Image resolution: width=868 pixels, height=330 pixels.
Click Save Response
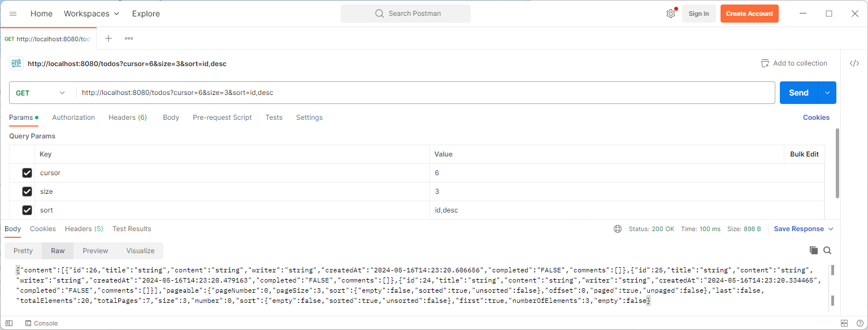click(x=798, y=229)
